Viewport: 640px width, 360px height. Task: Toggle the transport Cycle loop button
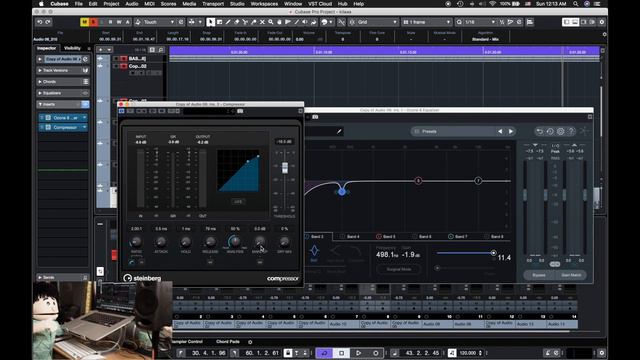pos(324,353)
